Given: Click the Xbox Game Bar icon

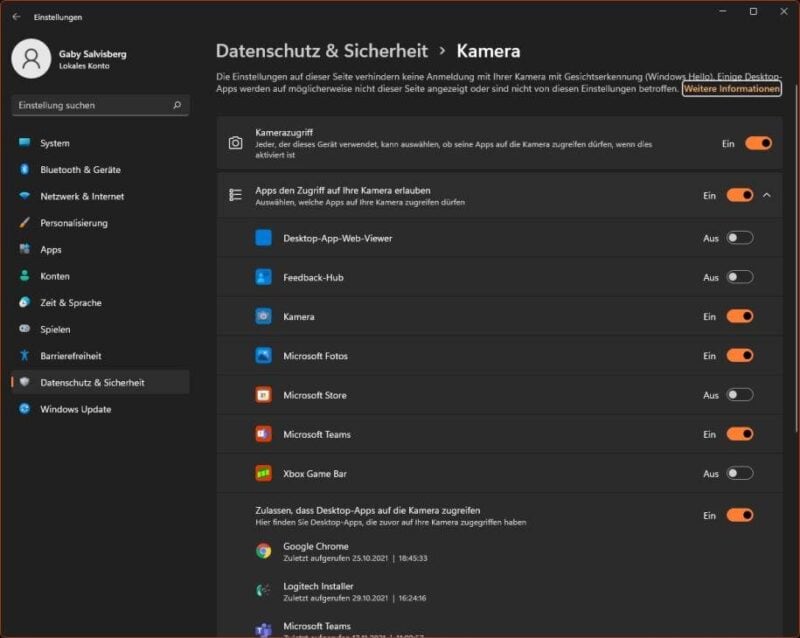Looking at the screenshot, I should pyautogui.click(x=263, y=473).
